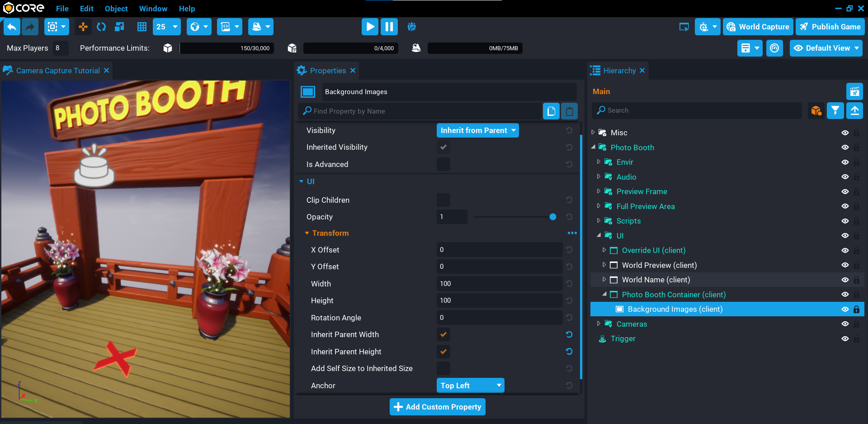Switch to the Camera Capture Tutorial tab

pyautogui.click(x=57, y=70)
